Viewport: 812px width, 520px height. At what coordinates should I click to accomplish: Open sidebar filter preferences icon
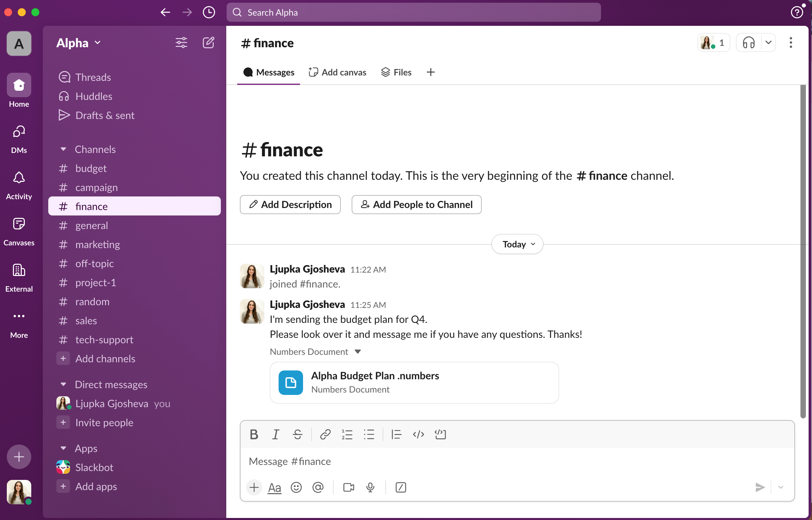point(181,43)
